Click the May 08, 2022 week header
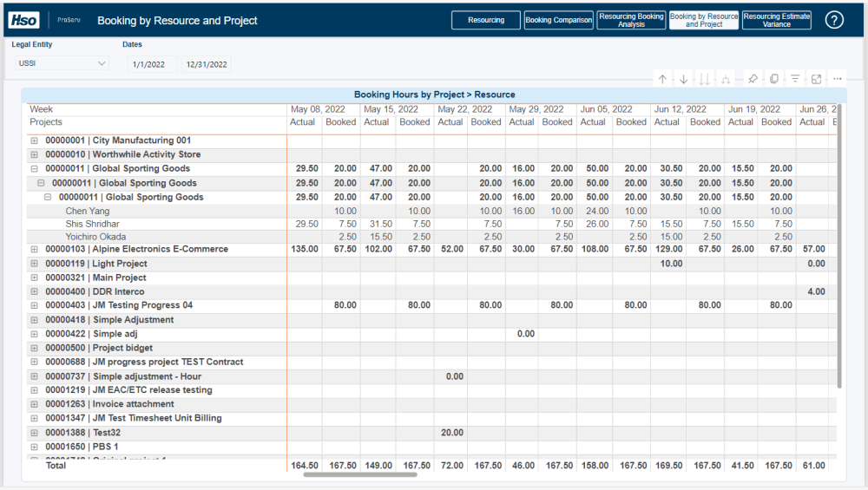The height and width of the screenshot is (490, 868). tap(318, 109)
